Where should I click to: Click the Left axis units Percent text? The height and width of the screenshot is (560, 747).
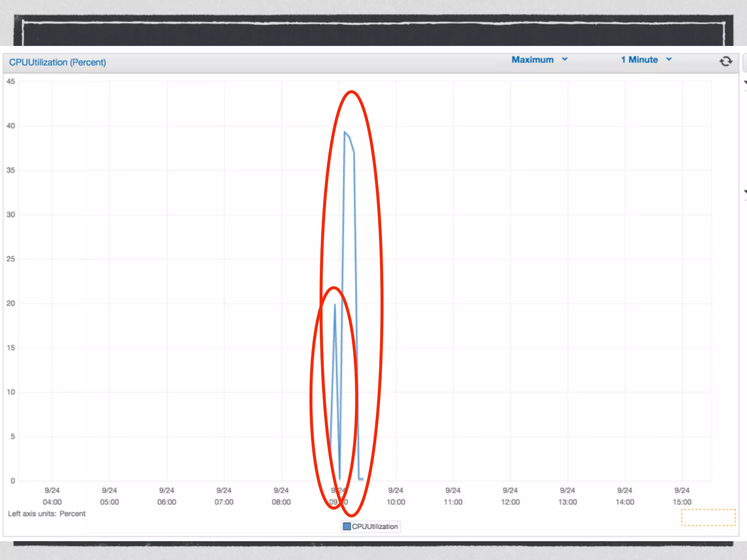coord(47,514)
